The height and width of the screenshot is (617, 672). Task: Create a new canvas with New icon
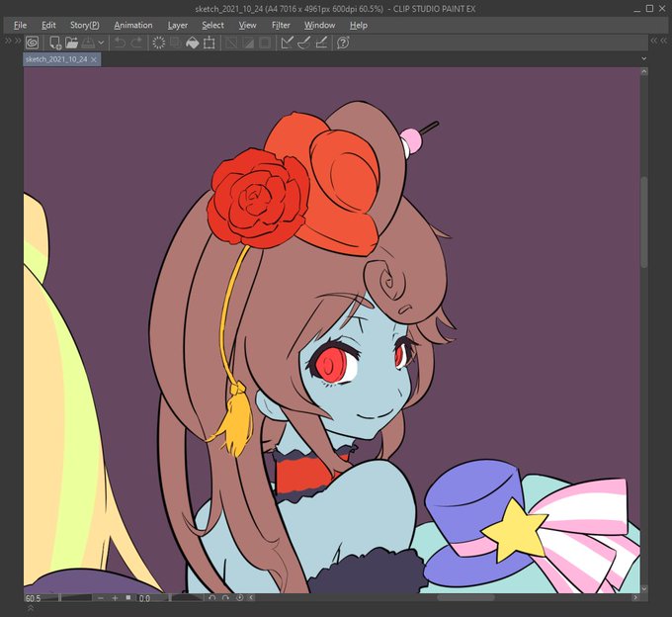click(x=55, y=43)
